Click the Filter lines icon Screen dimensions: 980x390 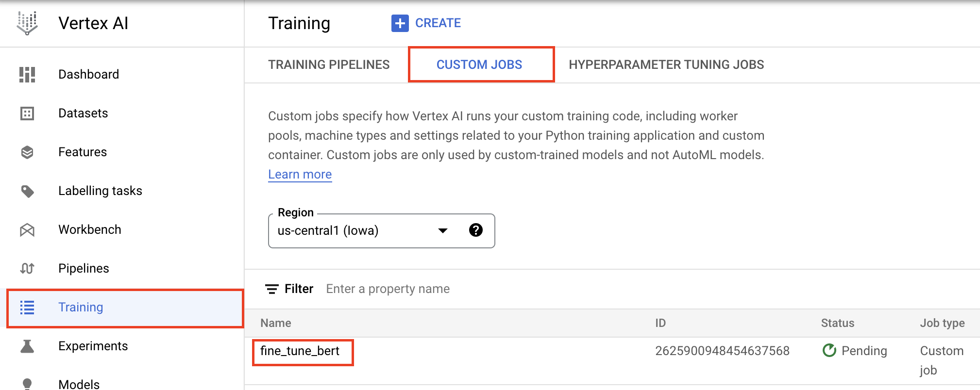coord(271,289)
